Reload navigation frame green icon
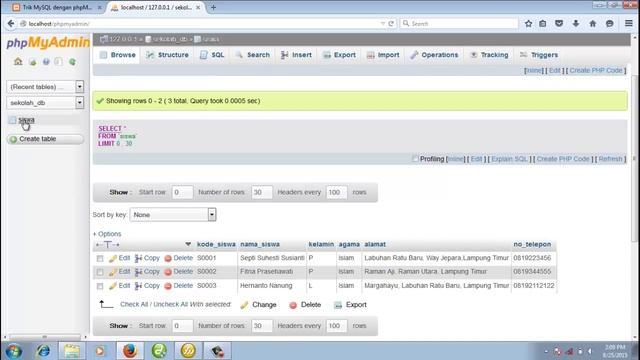This screenshot has height=360, width=640. (72, 62)
